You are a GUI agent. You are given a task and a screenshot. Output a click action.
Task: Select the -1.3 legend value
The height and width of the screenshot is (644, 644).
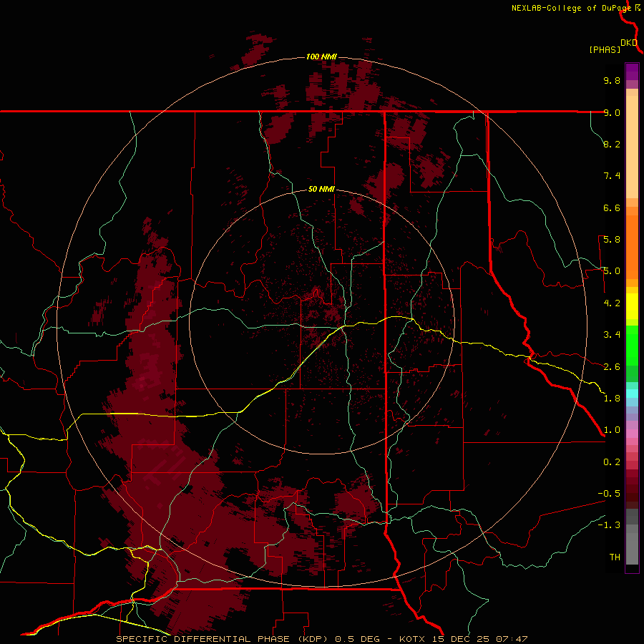(609, 525)
